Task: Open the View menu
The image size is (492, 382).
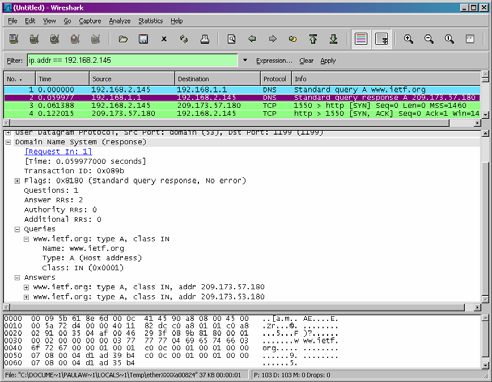Action: click(x=49, y=21)
